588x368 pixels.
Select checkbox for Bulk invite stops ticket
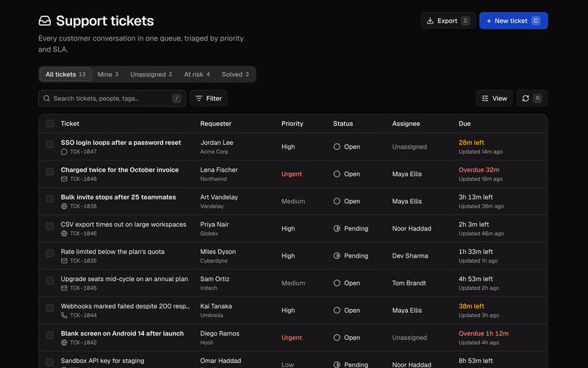point(49,199)
